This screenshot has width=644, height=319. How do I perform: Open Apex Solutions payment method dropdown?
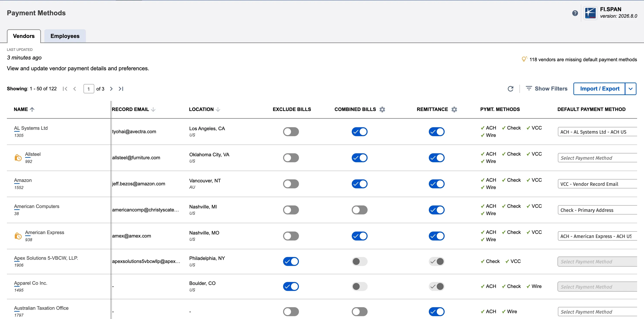(x=597, y=261)
